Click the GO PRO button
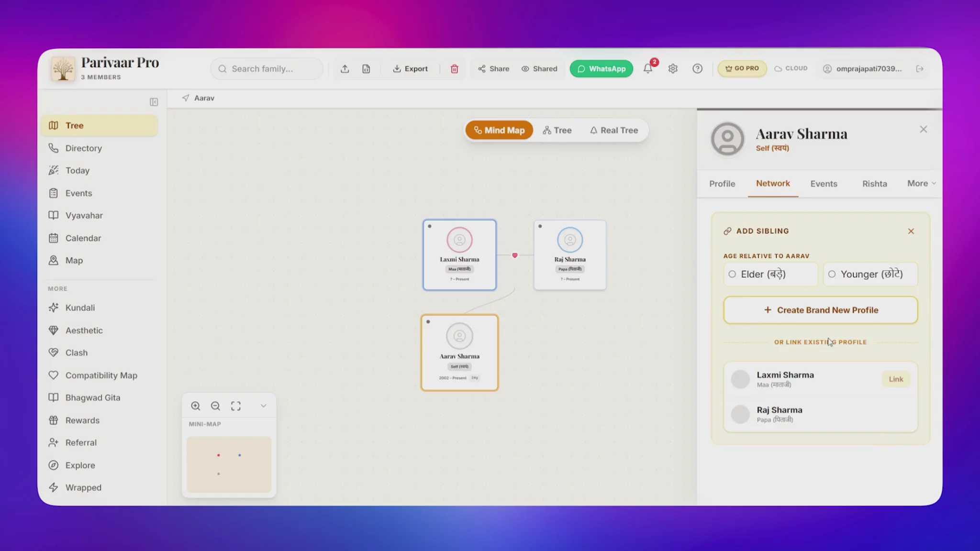 [742, 68]
